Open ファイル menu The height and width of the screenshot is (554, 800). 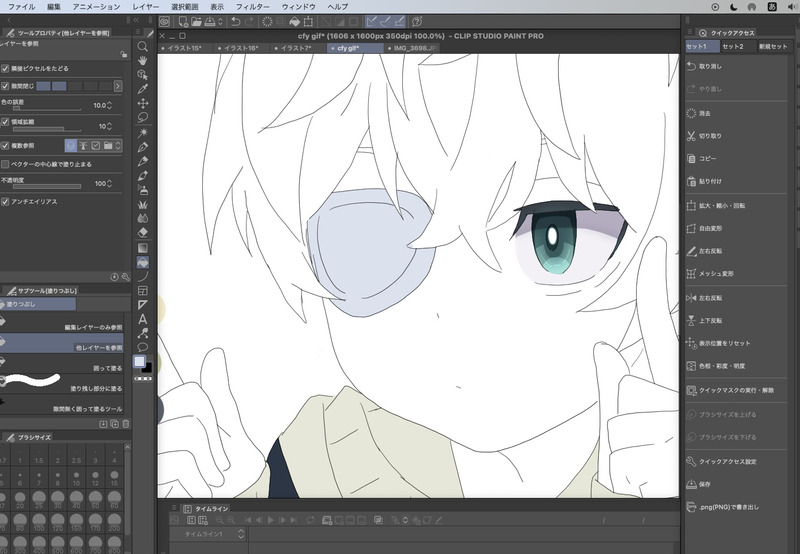[21, 7]
